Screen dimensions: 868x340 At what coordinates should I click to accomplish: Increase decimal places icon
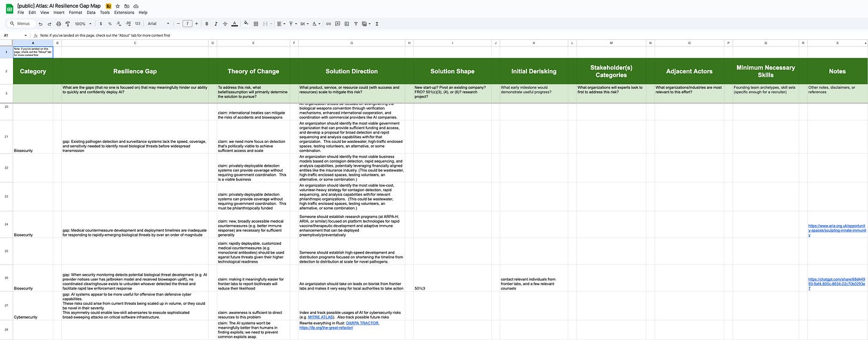pos(129,24)
